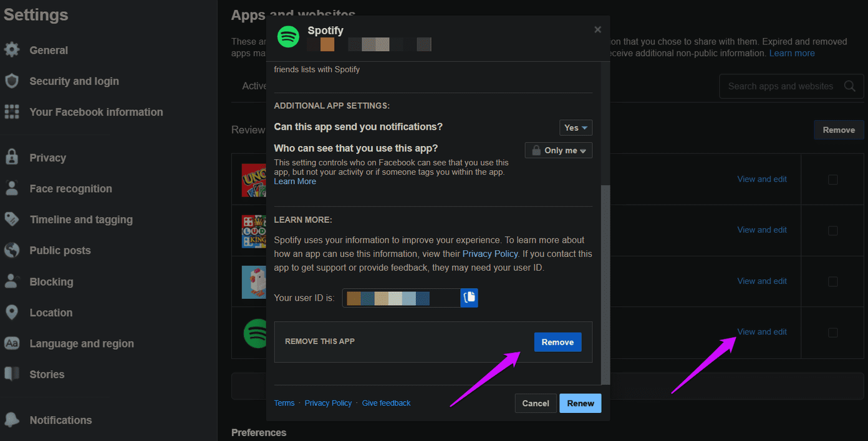Open General settings gear icon
This screenshot has height=441, width=868.
12,50
